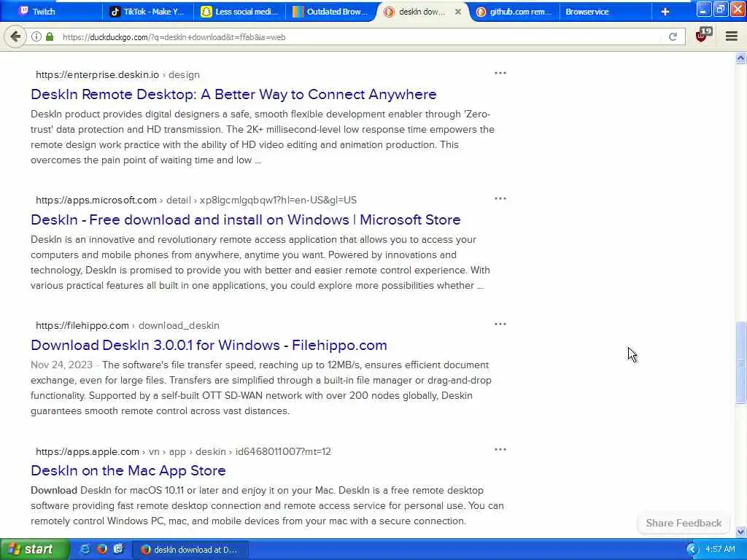Go back with the browser back arrow

click(x=15, y=36)
